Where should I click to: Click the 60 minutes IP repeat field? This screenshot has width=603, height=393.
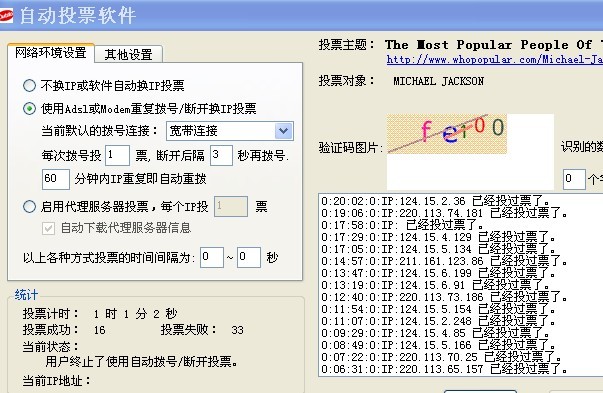56,179
